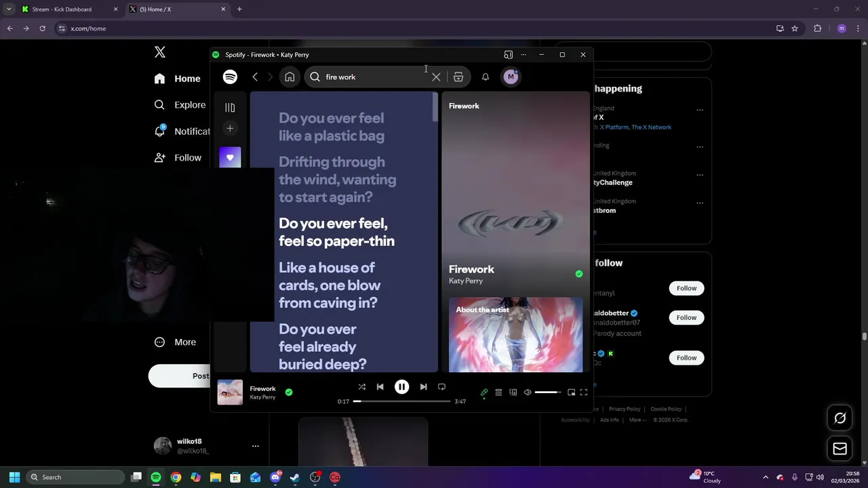Open X More menu in sidebar

pos(176,342)
